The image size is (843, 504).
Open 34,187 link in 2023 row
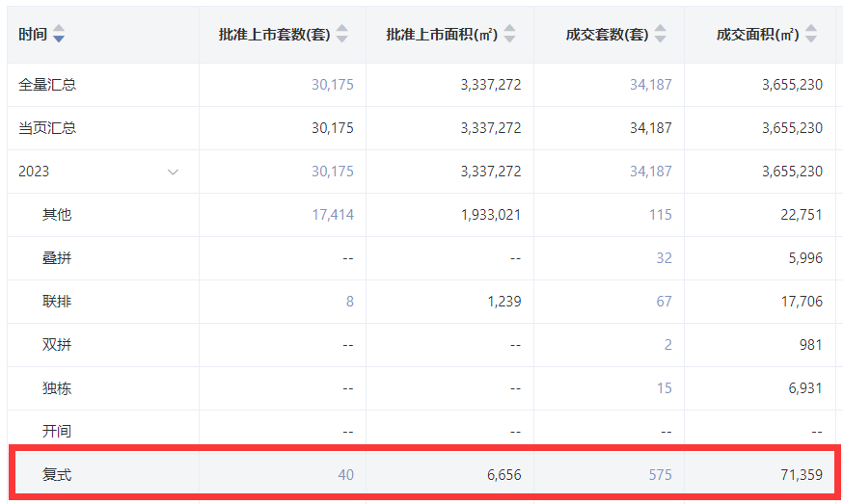pos(650,172)
